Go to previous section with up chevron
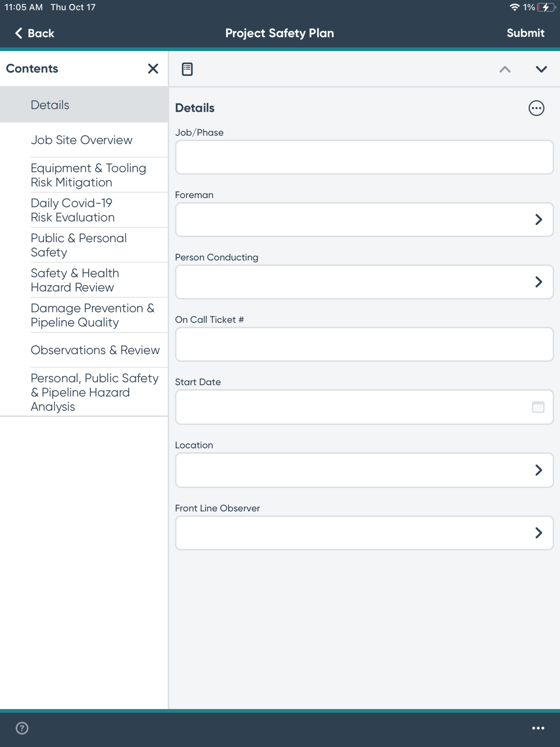The height and width of the screenshot is (747, 560). [504, 69]
